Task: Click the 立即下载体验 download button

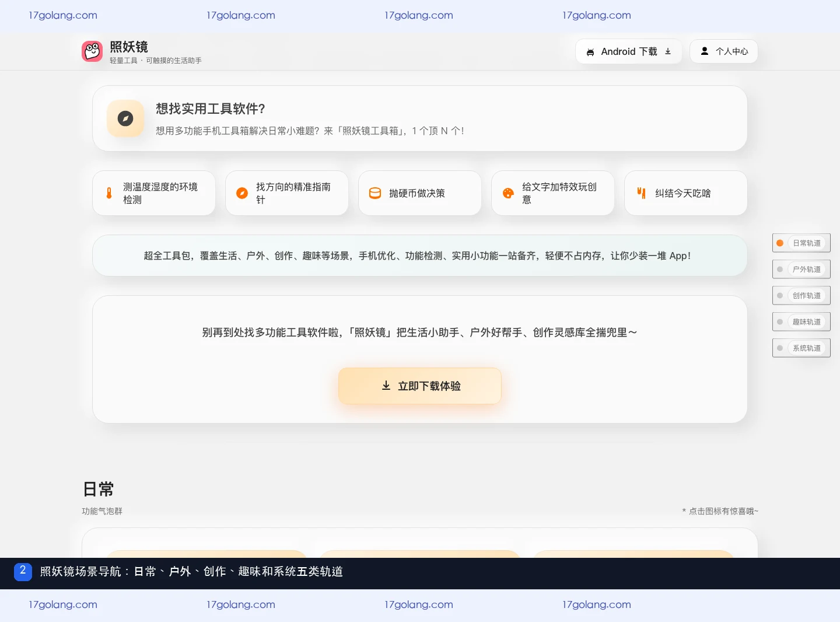Action: pos(420,386)
